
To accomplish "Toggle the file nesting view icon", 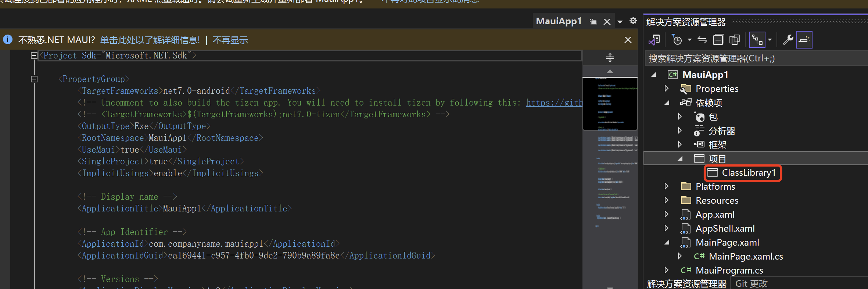I will (x=757, y=40).
